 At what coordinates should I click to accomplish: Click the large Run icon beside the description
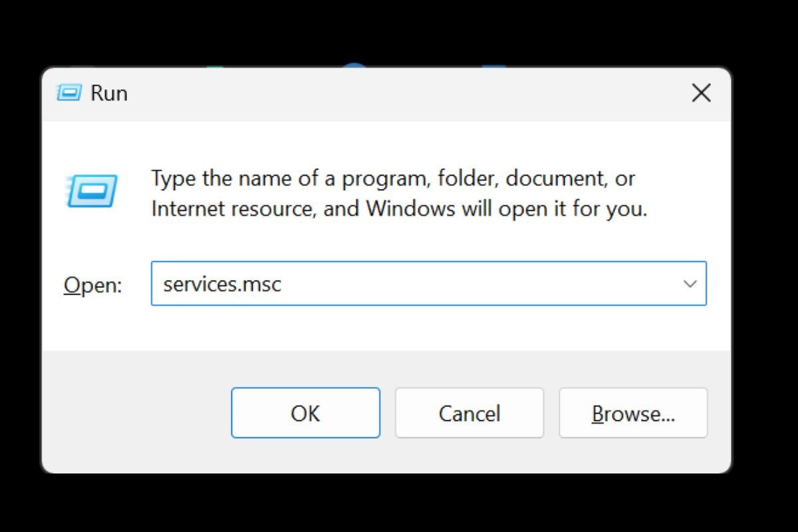92,191
